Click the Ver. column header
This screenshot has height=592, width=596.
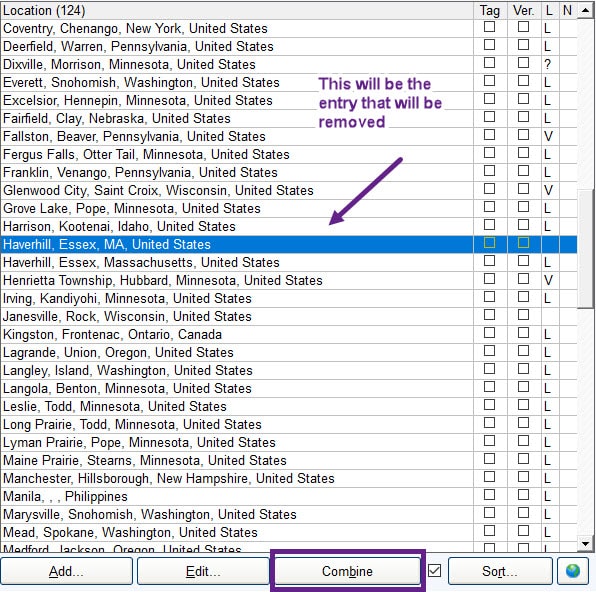(x=524, y=11)
